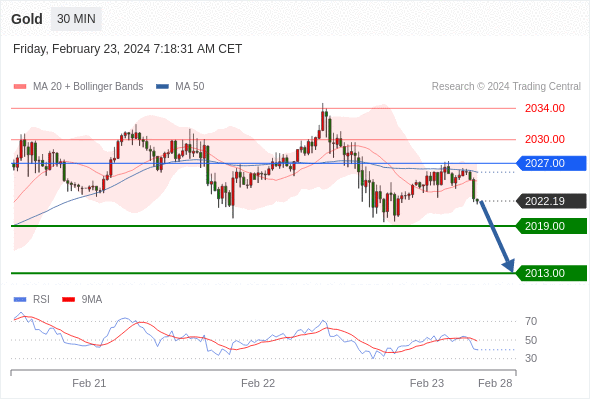Click the Feb 21 date axis label
Viewport: 590px width, 400px height.
pos(89,383)
